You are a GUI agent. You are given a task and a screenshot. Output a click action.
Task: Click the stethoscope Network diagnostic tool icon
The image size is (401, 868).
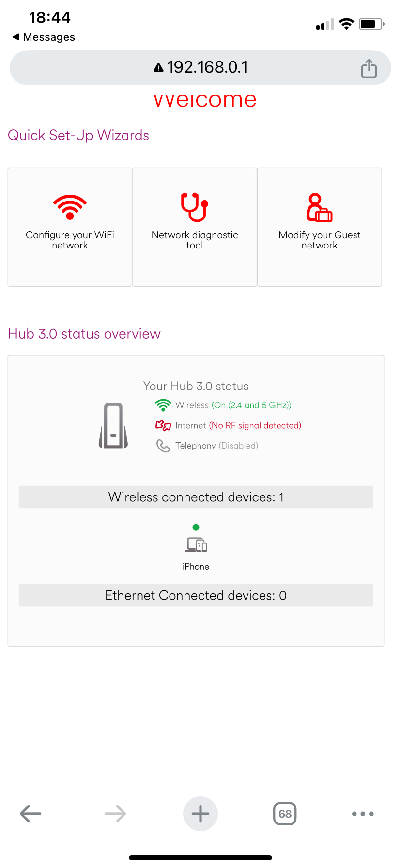coord(194,207)
